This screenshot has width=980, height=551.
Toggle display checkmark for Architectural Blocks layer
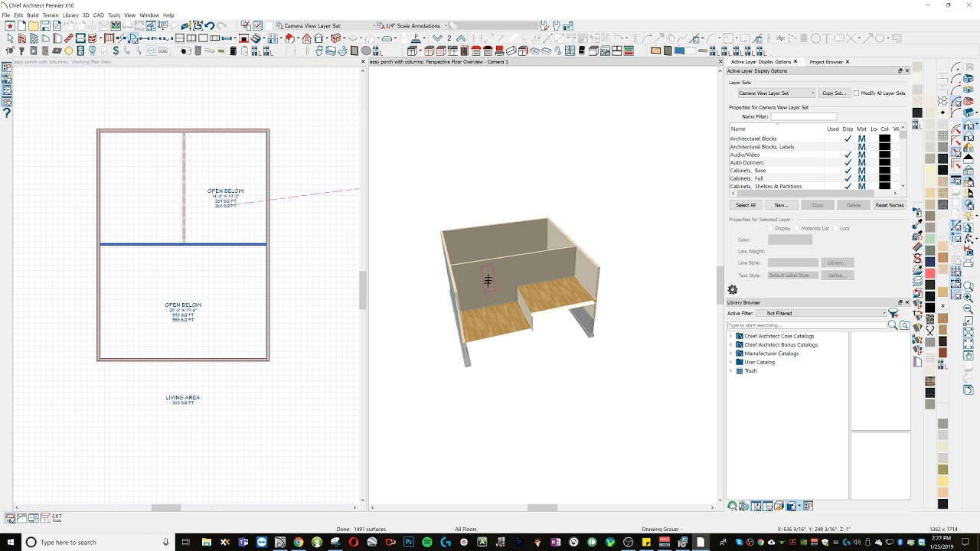[x=848, y=139]
